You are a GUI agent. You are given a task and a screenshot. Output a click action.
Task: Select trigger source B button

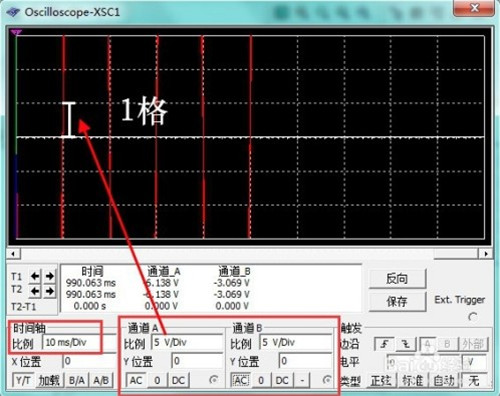point(448,344)
